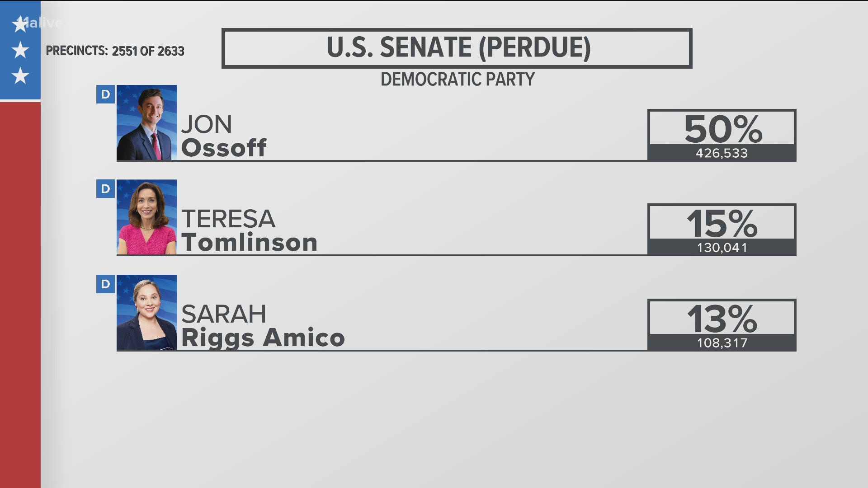Click the D party badge beside Sarah Riggs Amico
The height and width of the screenshot is (488, 868).
point(105,284)
